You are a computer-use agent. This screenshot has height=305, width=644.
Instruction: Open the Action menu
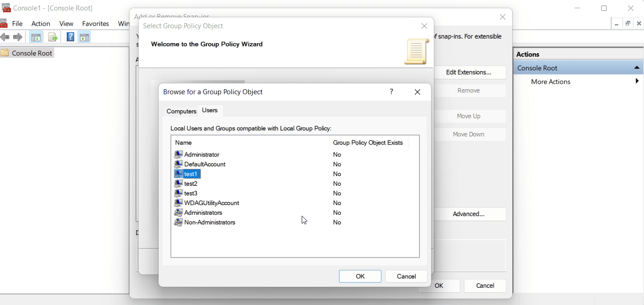pyautogui.click(x=41, y=24)
